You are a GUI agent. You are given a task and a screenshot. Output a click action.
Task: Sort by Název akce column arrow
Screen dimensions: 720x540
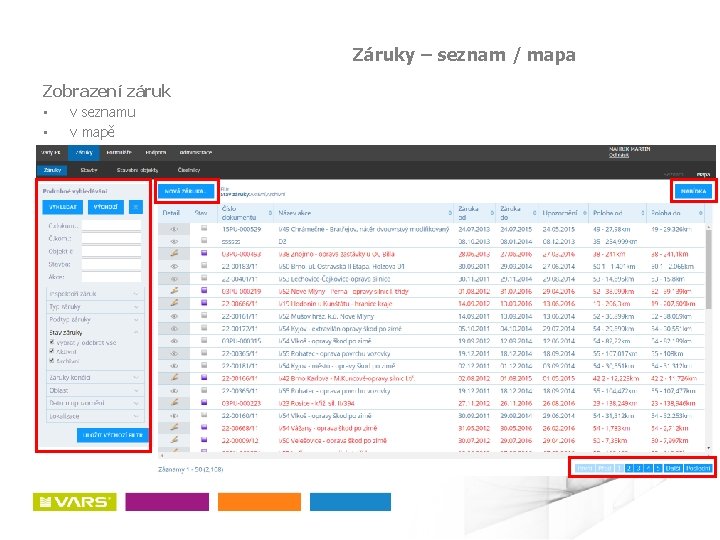(450, 213)
